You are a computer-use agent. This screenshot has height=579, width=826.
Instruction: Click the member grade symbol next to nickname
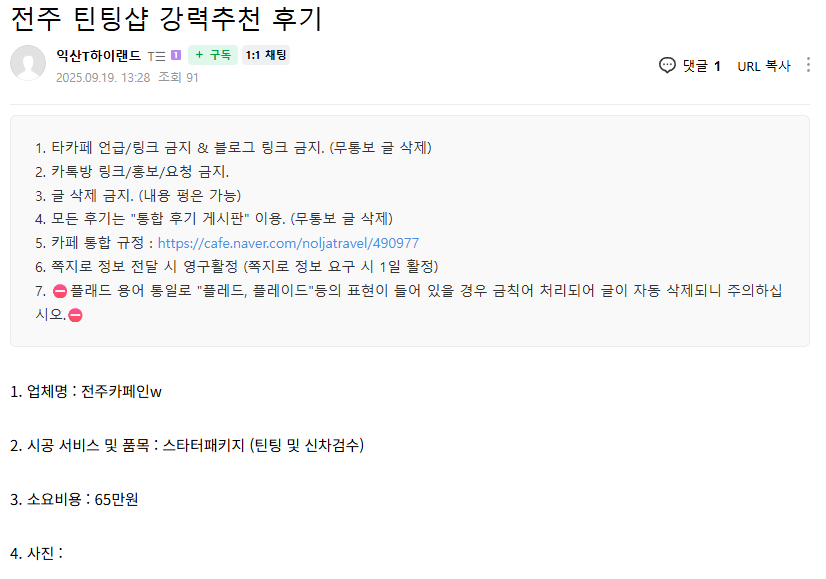point(157,56)
